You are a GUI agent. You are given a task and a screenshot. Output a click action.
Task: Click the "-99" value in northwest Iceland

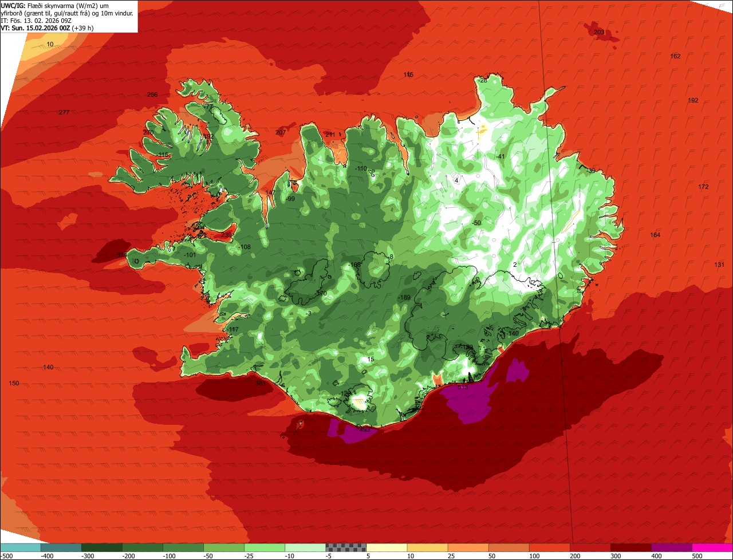click(x=290, y=199)
